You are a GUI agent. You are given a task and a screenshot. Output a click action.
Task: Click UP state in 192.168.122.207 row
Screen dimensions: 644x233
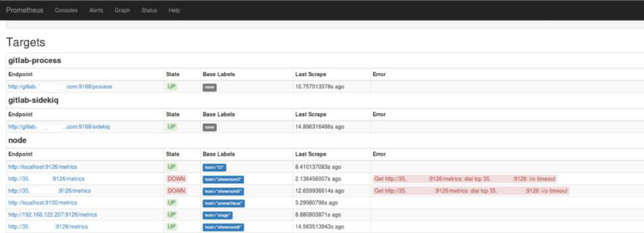click(x=172, y=214)
